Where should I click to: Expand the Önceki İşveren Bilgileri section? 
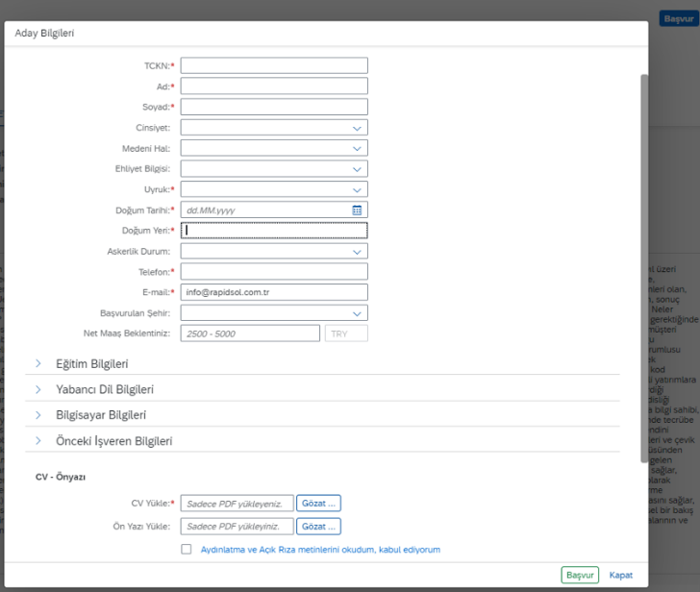click(38, 441)
